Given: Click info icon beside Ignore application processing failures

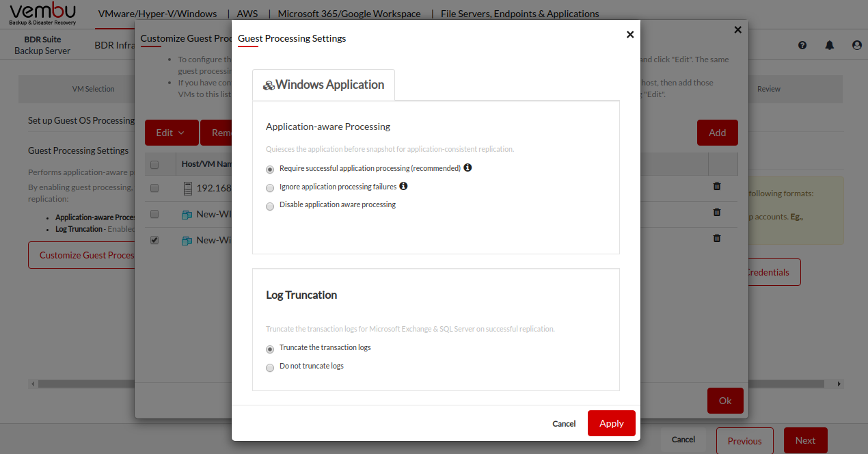Looking at the screenshot, I should click(x=403, y=186).
